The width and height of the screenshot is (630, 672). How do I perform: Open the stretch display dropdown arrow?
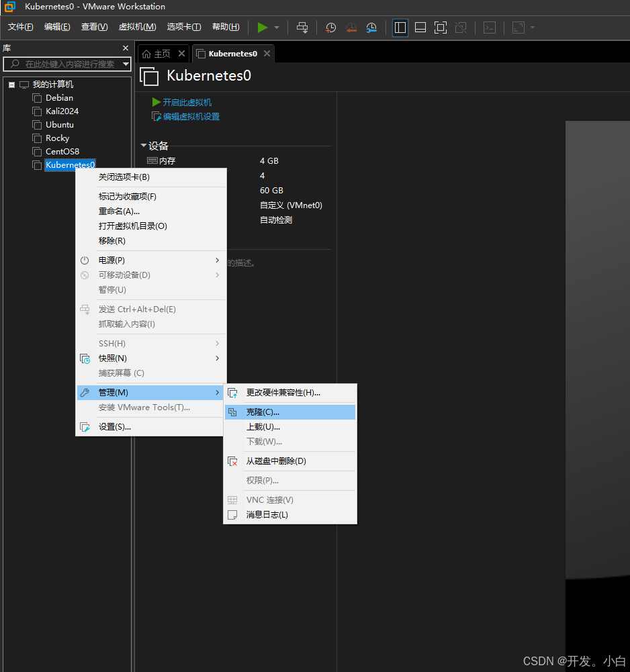coord(533,28)
